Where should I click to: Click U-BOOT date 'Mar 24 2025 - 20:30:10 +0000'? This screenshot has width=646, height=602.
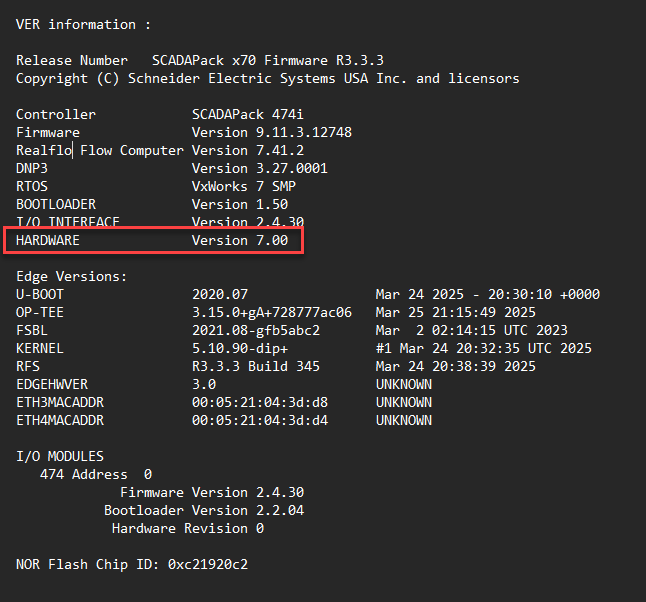[488, 294]
